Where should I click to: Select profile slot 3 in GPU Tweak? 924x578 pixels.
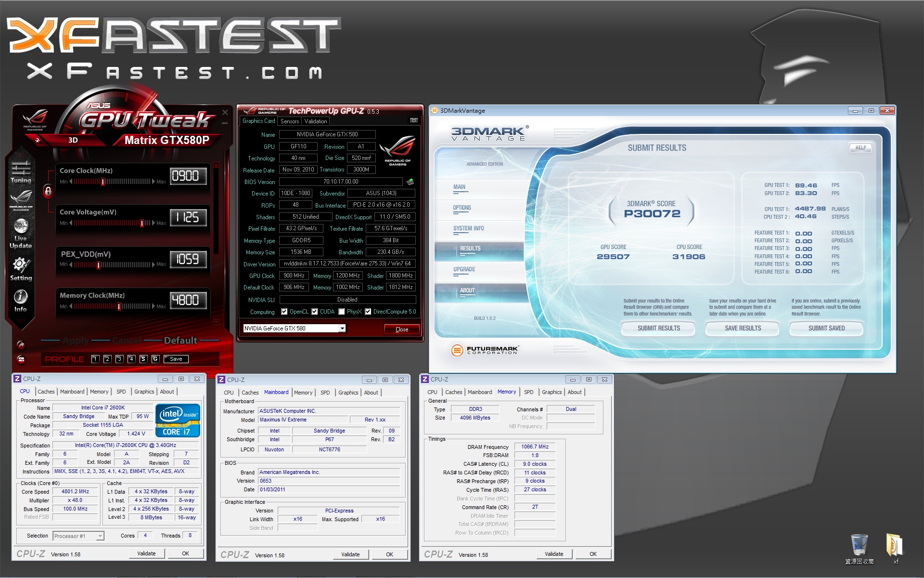(119, 359)
